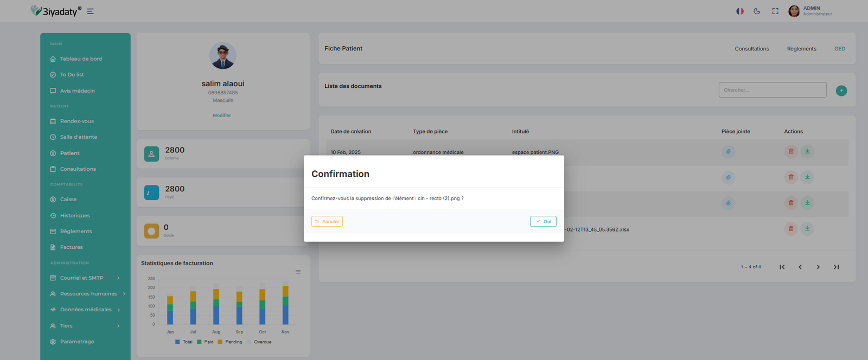
Task: Download the espace patient.PNG document
Action: (x=807, y=151)
